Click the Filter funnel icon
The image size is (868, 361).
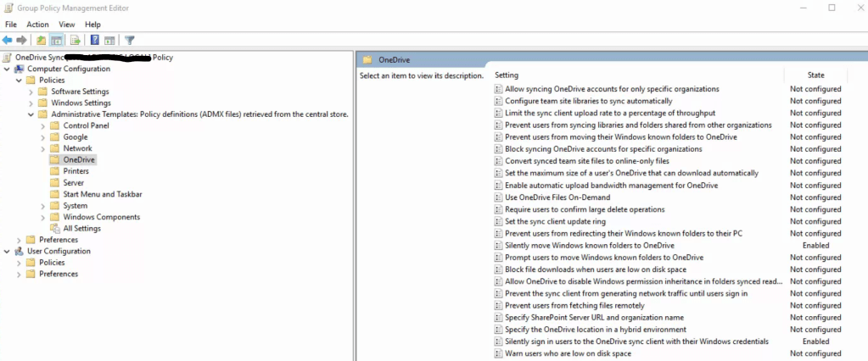(x=130, y=40)
